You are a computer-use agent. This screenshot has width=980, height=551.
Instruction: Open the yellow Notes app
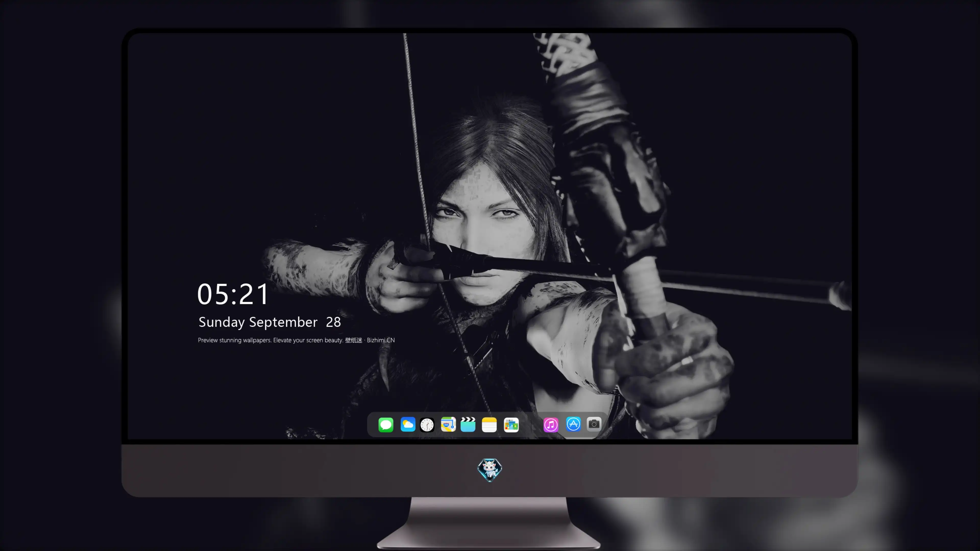489,425
